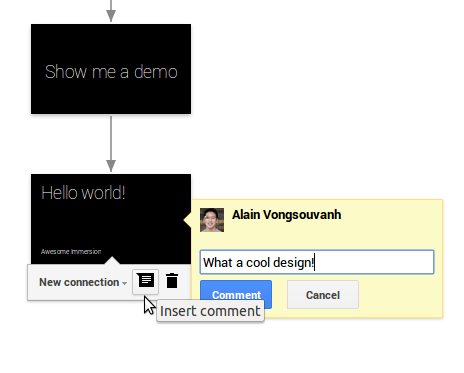Delete the card with the trash icon
The width and height of the screenshot is (464, 373).
pos(172,281)
